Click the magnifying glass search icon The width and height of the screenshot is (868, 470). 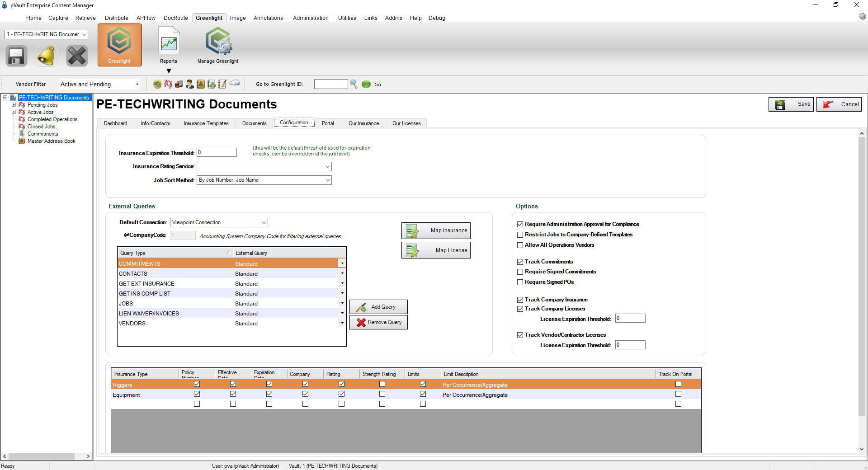[354, 84]
